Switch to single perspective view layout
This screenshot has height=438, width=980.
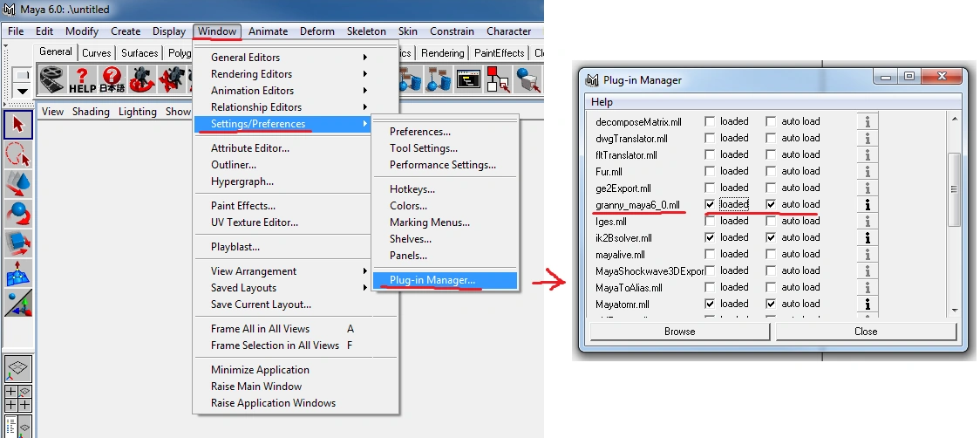18,369
